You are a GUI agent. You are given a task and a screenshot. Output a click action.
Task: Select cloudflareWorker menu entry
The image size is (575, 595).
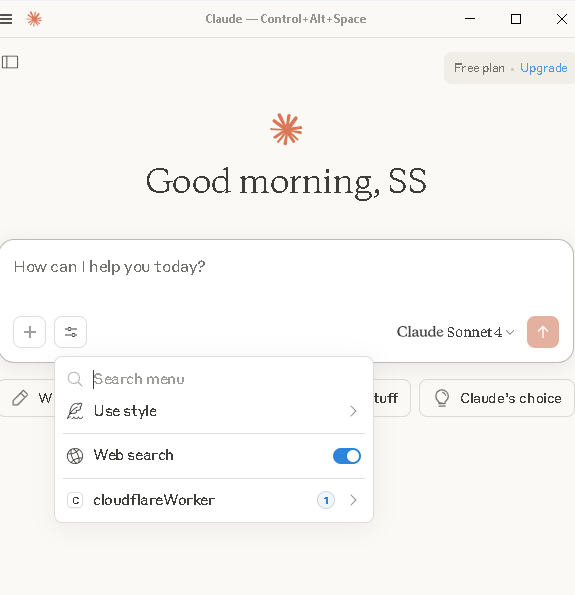[214, 500]
